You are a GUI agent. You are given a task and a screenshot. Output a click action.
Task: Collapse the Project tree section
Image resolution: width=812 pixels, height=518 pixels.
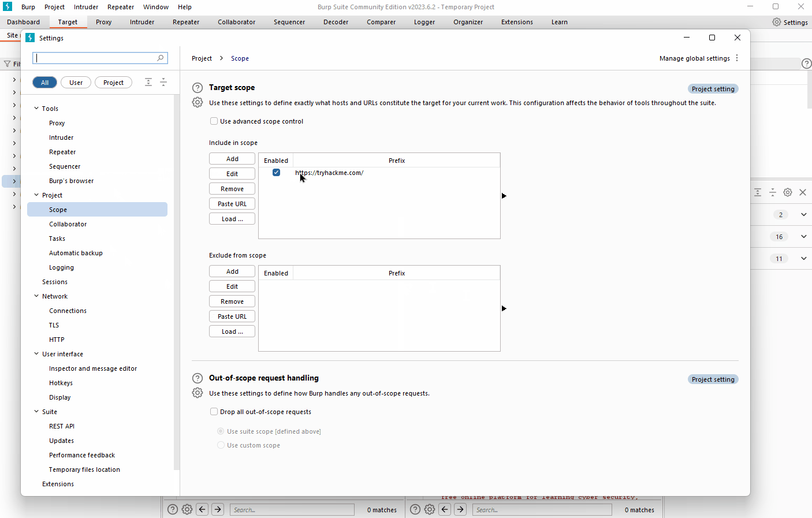[36, 195]
